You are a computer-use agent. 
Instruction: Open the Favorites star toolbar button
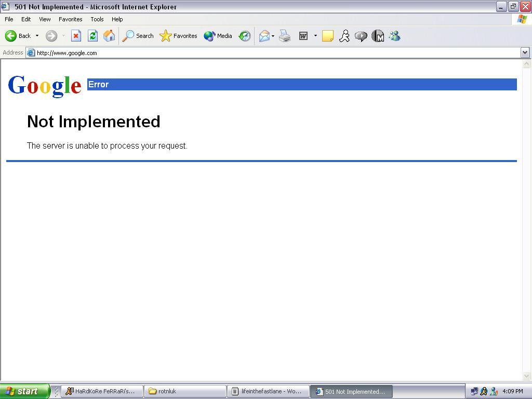click(178, 36)
